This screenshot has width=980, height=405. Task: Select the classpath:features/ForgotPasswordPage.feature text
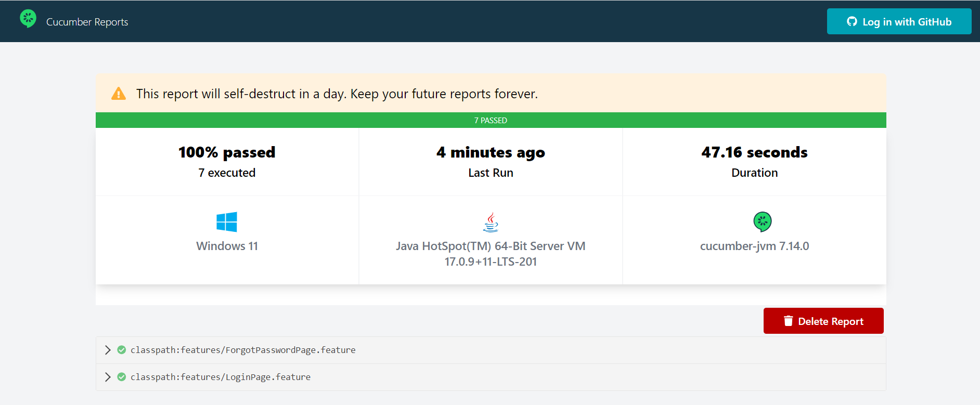[x=243, y=350]
